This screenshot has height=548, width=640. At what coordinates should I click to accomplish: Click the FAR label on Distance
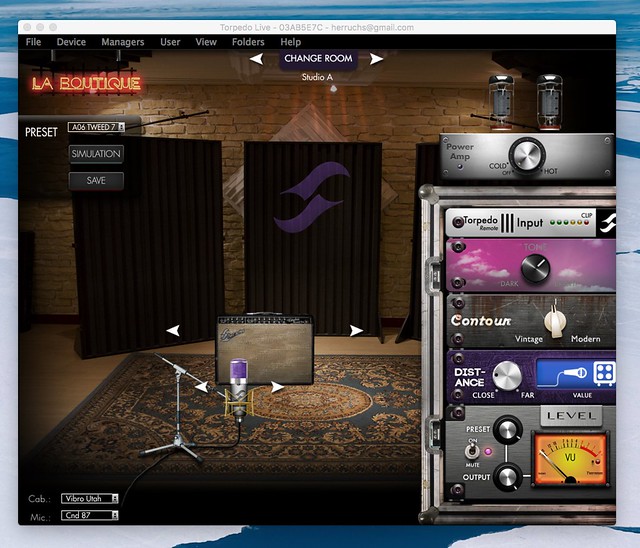527,395
